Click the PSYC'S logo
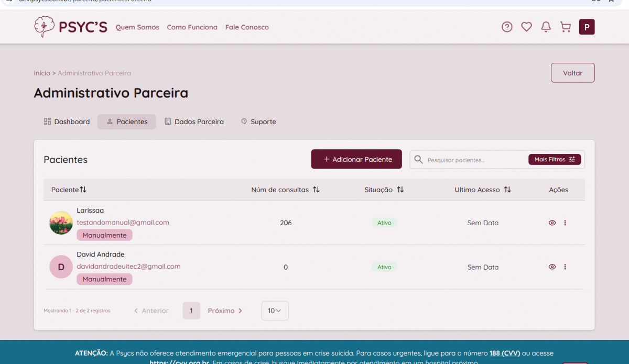Screen dimensions: 629x364 [x=71, y=27]
